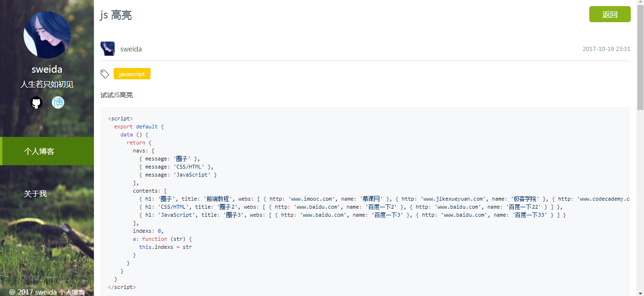Open the 关于我 sidebar menu item

click(47, 194)
